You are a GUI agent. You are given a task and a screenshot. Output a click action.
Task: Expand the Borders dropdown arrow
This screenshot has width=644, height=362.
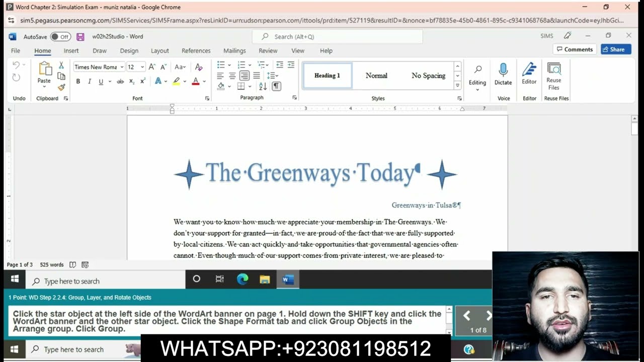point(250,86)
